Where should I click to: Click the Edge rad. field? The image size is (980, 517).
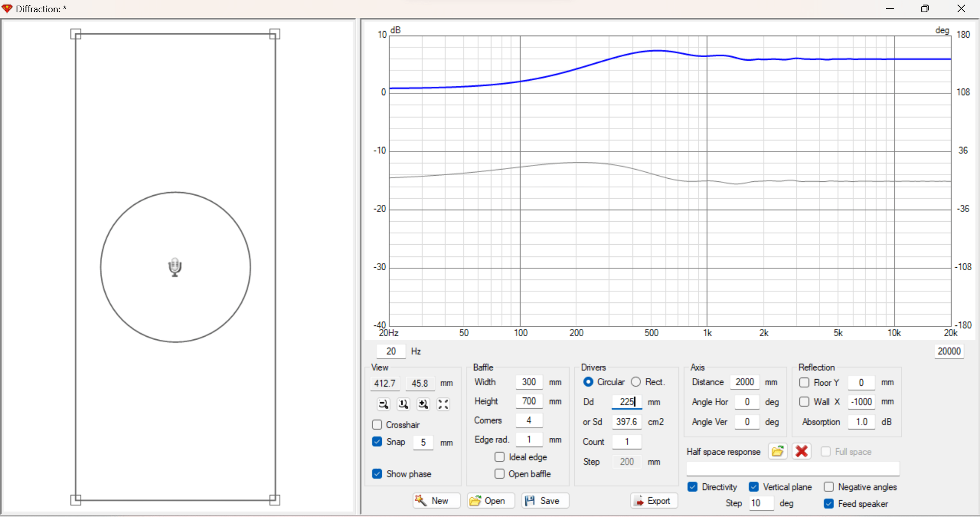pyautogui.click(x=529, y=439)
